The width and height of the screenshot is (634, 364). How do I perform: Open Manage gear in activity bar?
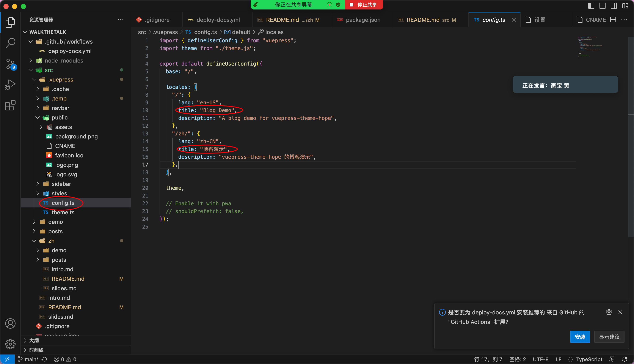(x=10, y=344)
